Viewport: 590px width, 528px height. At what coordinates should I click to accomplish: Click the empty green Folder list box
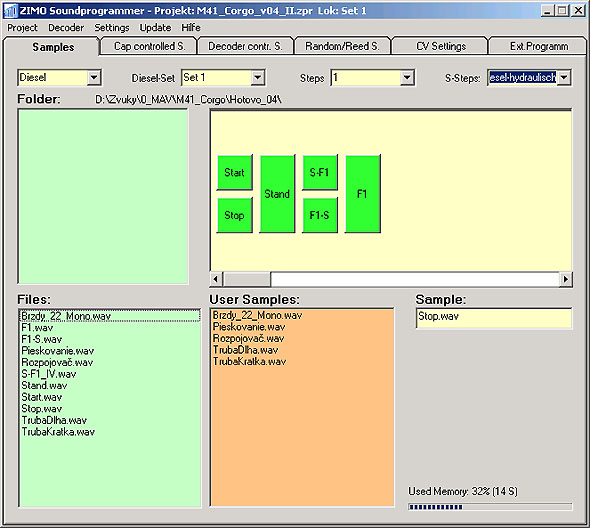click(103, 196)
